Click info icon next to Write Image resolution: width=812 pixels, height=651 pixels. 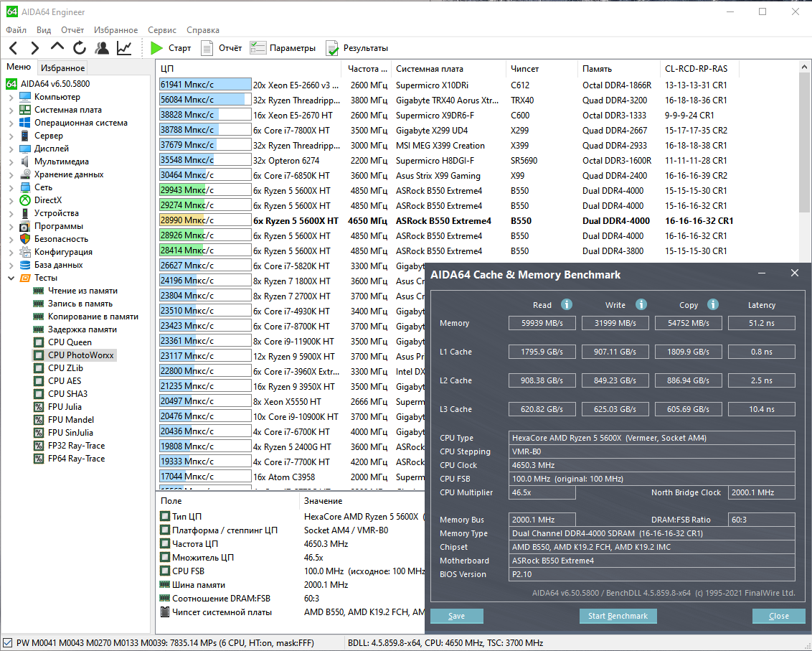(641, 304)
